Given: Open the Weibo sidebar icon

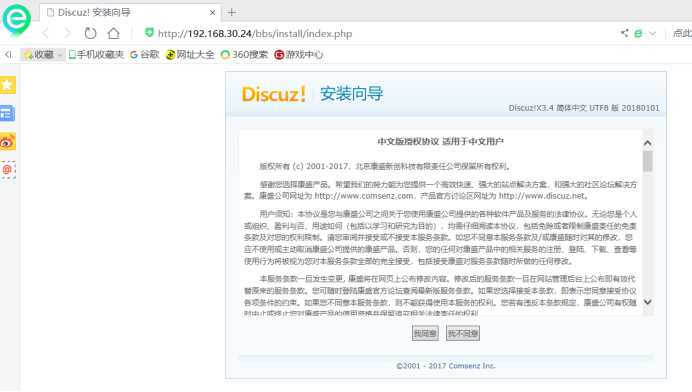Looking at the screenshot, I should tap(8, 142).
